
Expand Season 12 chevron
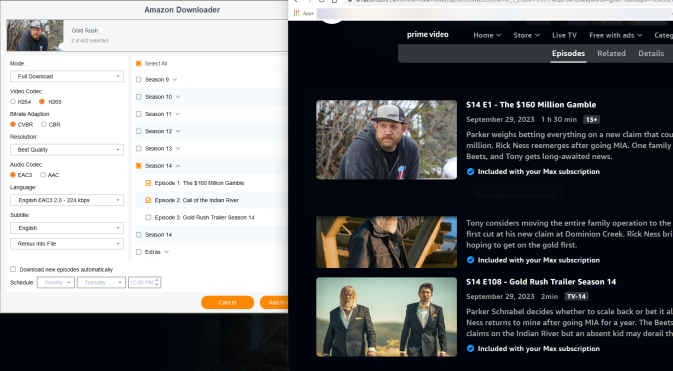(x=178, y=131)
